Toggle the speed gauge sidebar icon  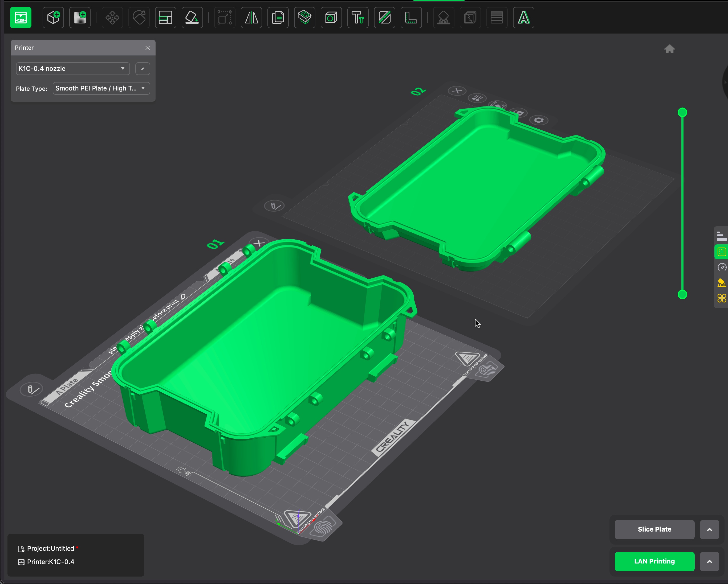click(722, 267)
